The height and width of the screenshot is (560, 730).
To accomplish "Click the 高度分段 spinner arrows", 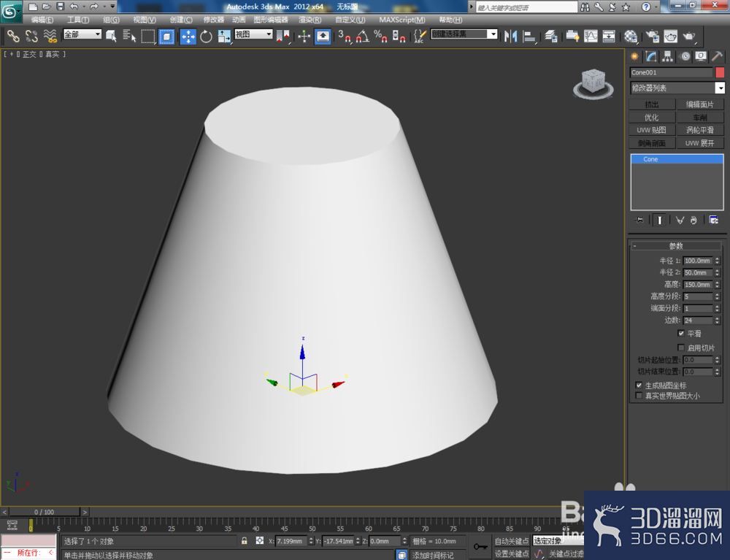I will click(717, 296).
